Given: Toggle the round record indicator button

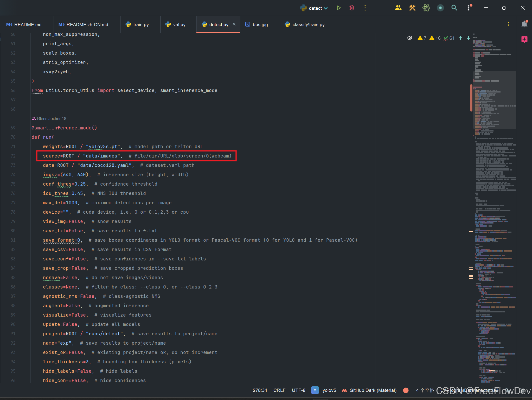Looking at the screenshot, I should pos(440,8).
